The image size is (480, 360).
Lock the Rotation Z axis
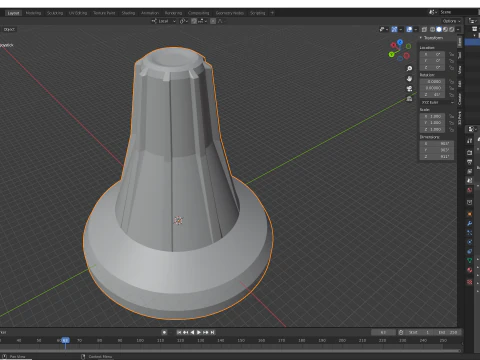pyautogui.click(x=451, y=95)
